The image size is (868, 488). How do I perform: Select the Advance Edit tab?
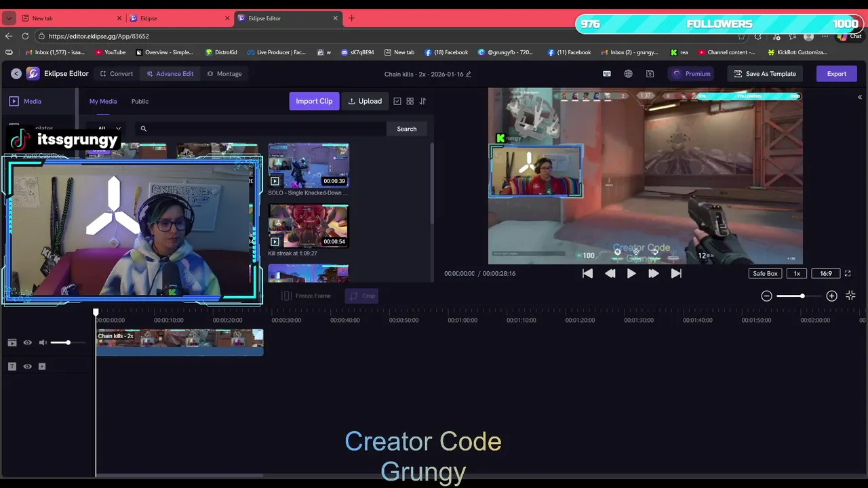click(170, 74)
